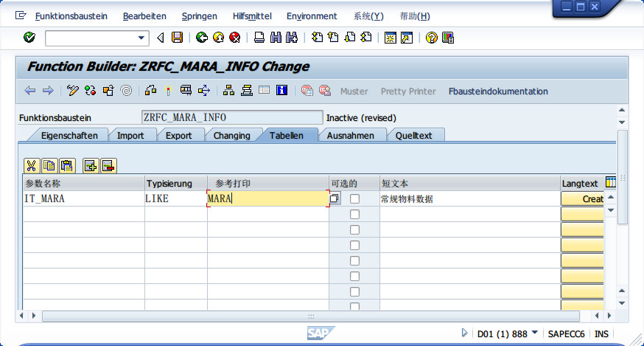
Task: Click the blue navigate-back arrow in application toolbar
Action: point(30,91)
